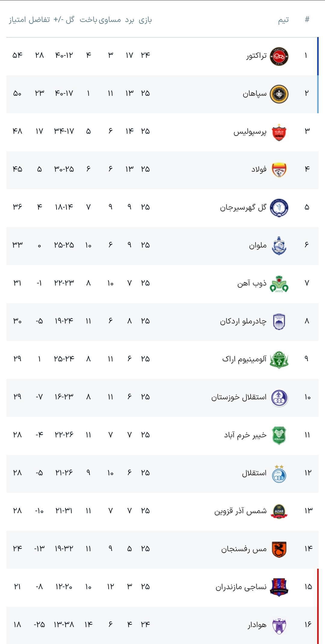The image size is (325, 644).
Task: Open the Zob Ahan green logo
Action: click(x=279, y=284)
